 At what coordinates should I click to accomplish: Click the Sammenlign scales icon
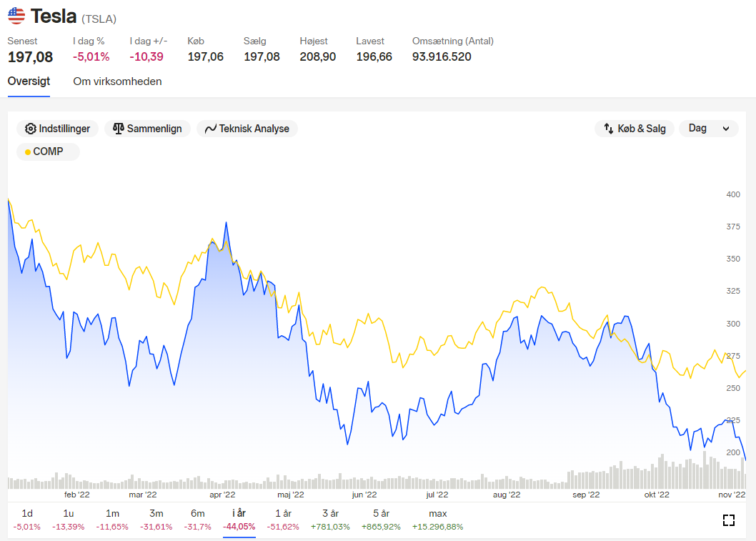(x=118, y=128)
